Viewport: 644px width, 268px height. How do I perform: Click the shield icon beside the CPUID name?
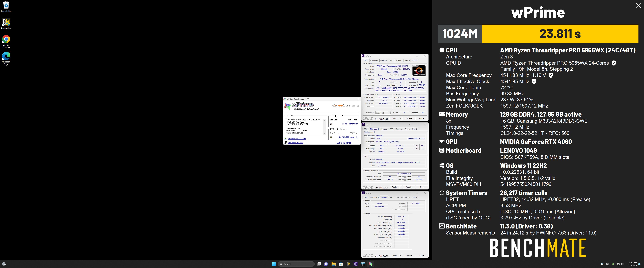point(614,63)
